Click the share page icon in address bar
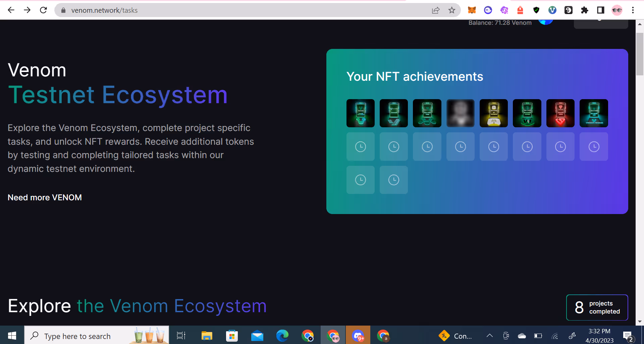The width and height of the screenshot is (644, 344). [x=435, y=10]
